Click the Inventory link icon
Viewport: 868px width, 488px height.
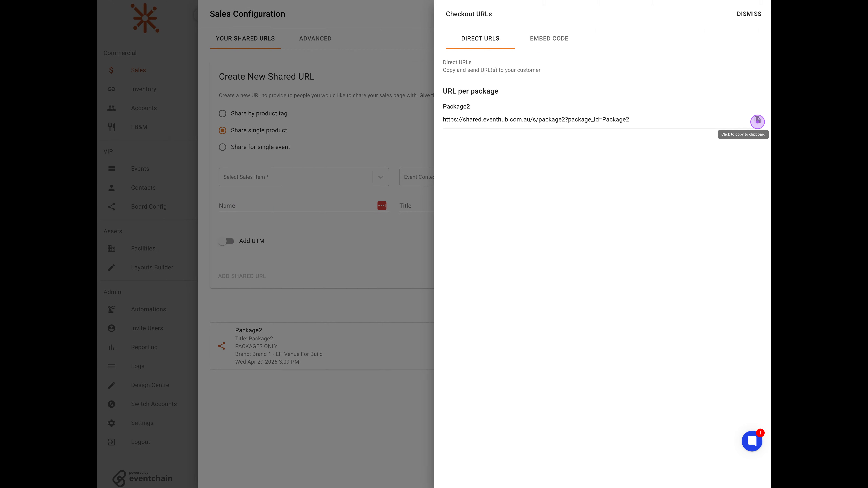(112, 89)
